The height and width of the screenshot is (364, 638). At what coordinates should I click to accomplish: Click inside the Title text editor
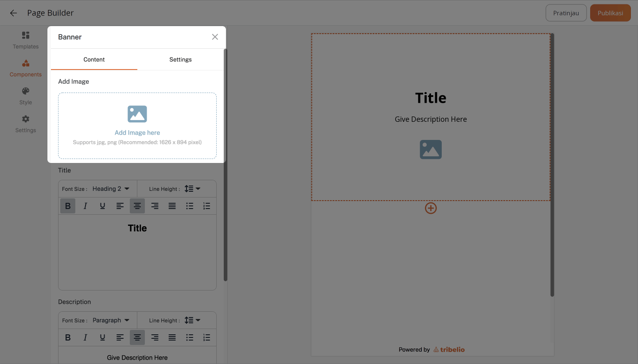point(137,252)
